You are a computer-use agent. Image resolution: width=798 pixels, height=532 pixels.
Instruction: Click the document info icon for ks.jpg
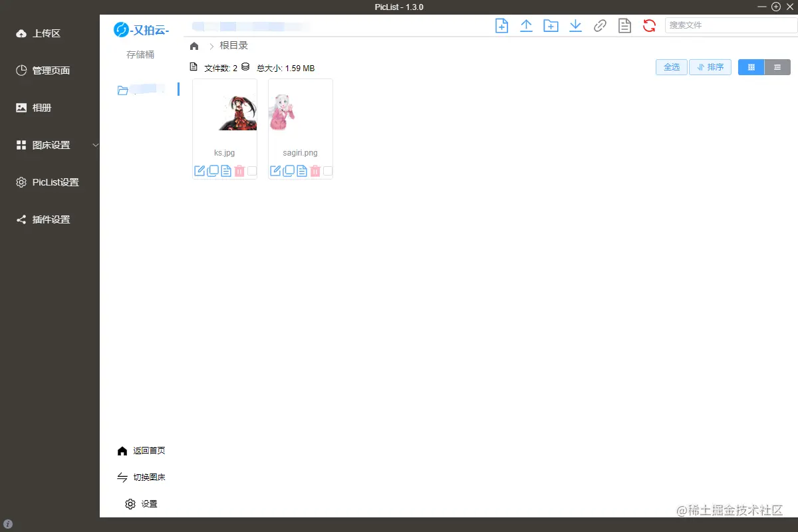[x=226, y=171]
